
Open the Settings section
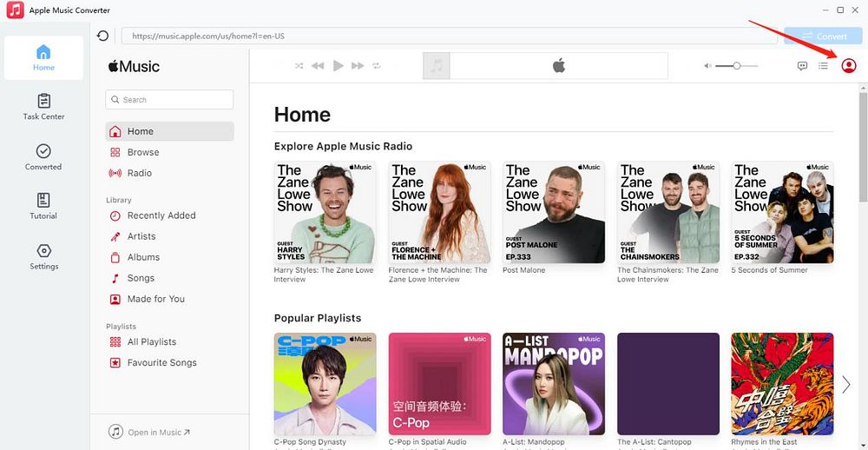[x=43, y=256]
